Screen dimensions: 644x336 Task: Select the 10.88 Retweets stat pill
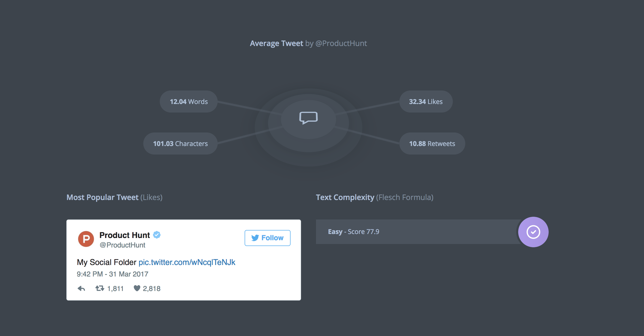[432, 143]
